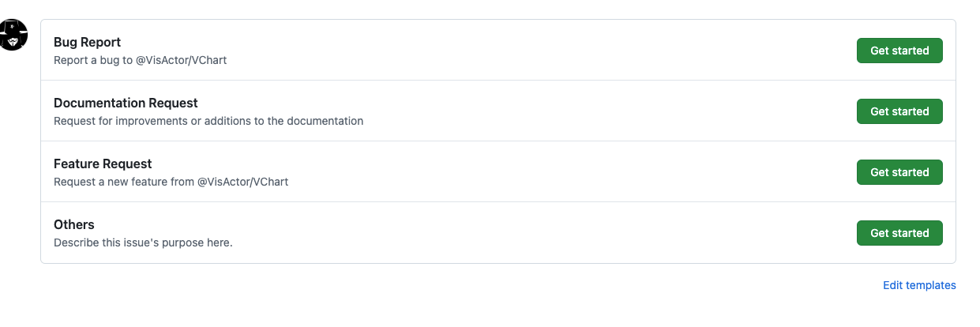Select the Bug Report title
The image size is (980, 327).
(x=87, y=42)
